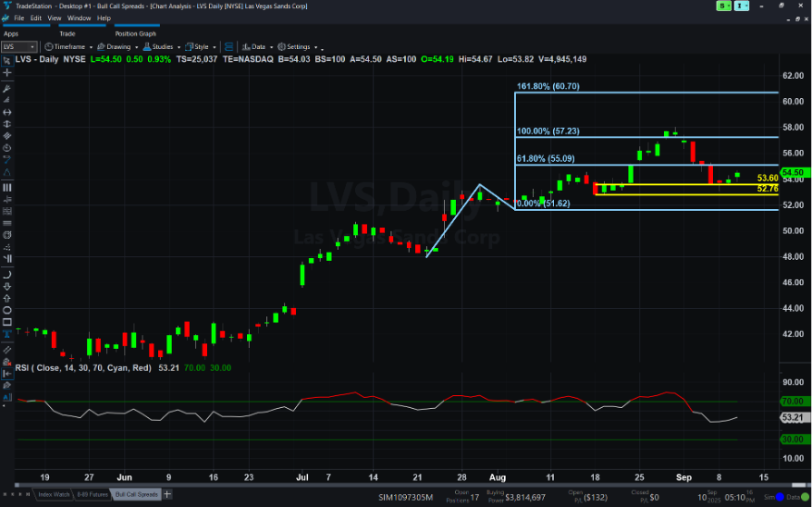Switch to the Futures workspace tab
The height and width of the screenshot is (507, 812).
pos(92,495)
